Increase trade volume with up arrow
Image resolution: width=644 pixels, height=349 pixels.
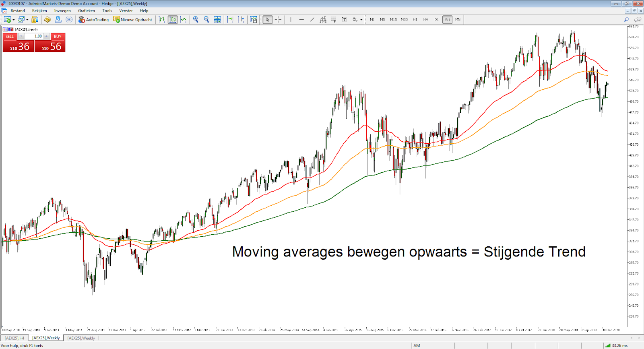(x=47, y=36)
